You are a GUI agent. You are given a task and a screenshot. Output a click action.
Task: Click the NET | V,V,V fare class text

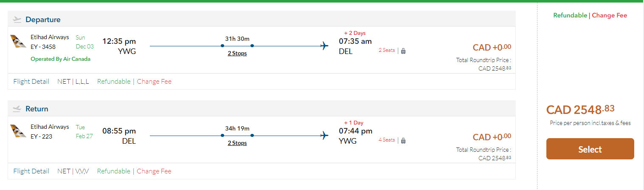(73, 171)
